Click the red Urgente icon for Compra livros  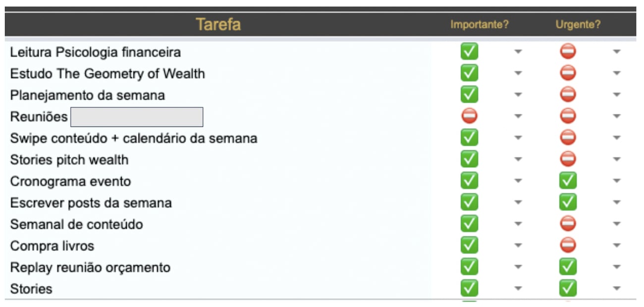click(x=568, y=245)
